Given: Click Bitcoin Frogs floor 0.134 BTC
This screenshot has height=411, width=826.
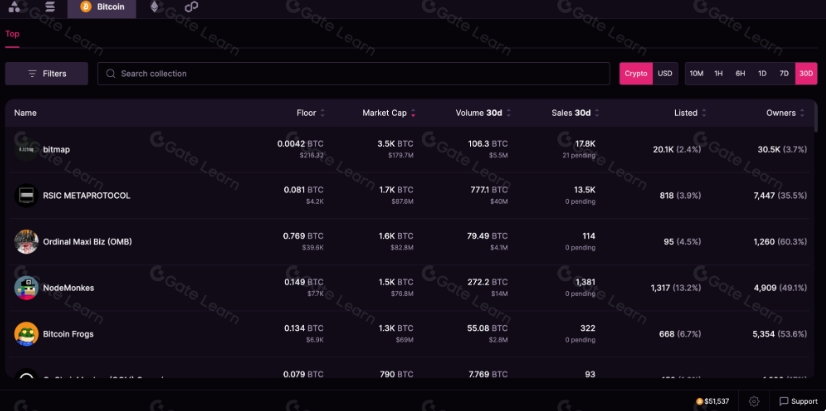Looking at the screenshot, I should pos(304,328).
